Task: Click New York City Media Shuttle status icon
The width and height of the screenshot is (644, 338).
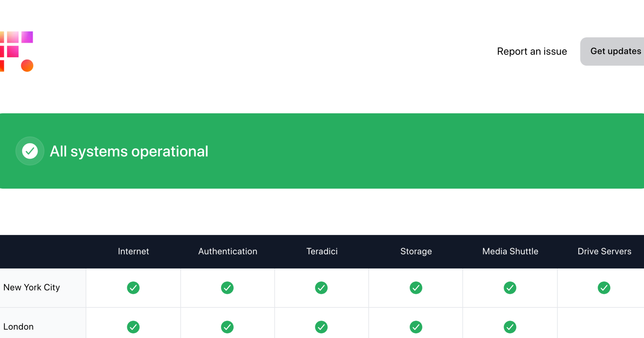Action: point(510,288)
